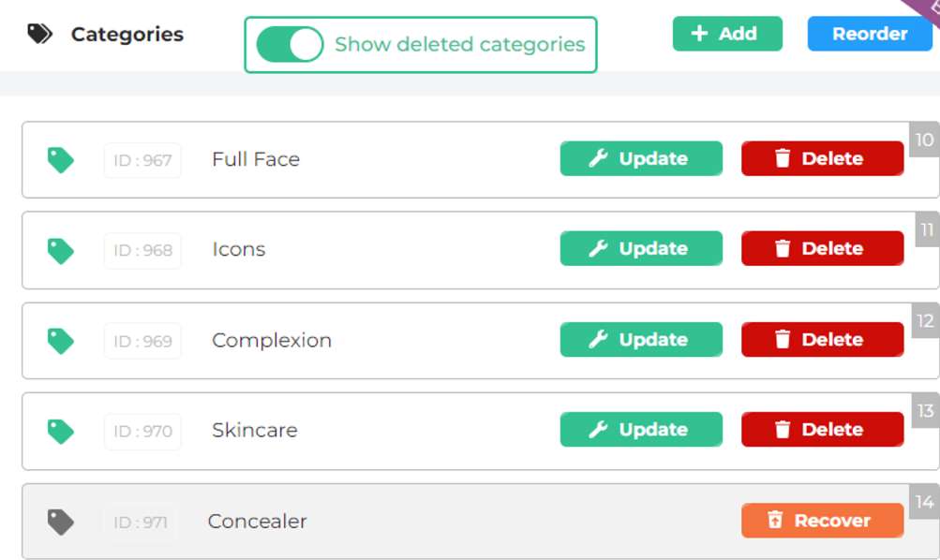Delete the Full Face category
Image resolution: width=940 pixels, height=560 pixels.
(x=822, y=159)
